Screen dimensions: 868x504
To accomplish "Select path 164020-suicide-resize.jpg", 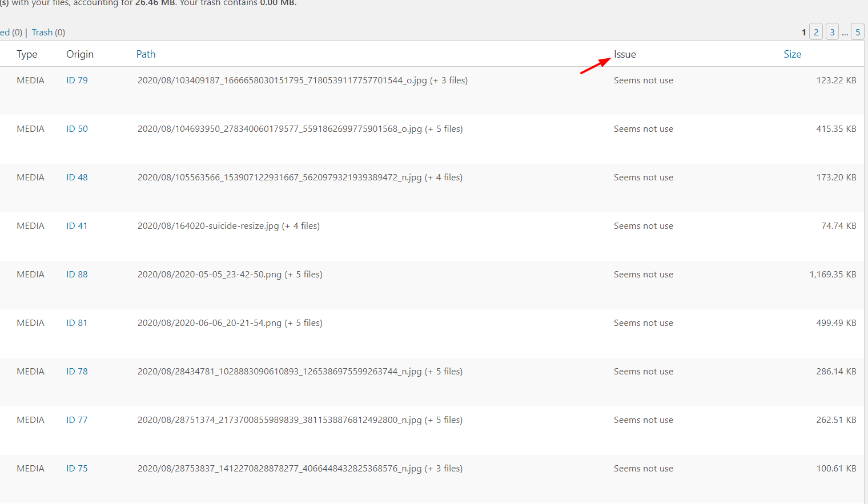I will tap(228, 226).
